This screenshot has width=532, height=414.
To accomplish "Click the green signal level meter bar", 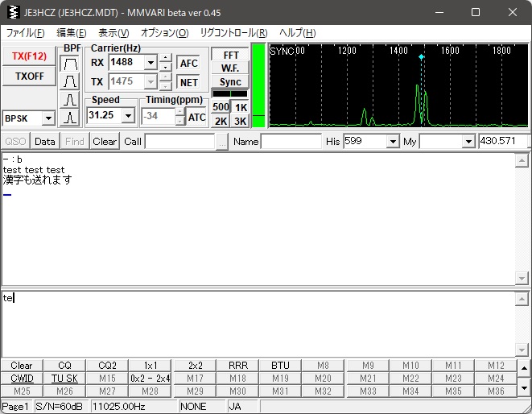I will click(258, 85).
